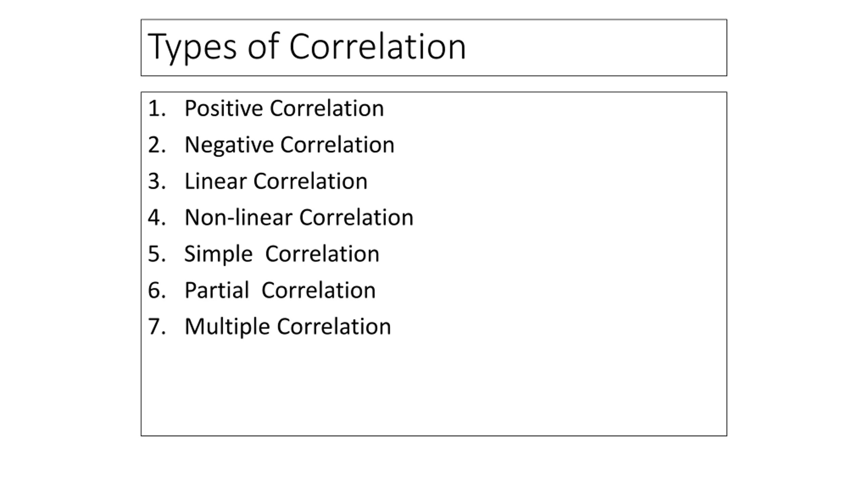
Task: Click the word "Negative" in the list
Action: (x=229, y=145)
